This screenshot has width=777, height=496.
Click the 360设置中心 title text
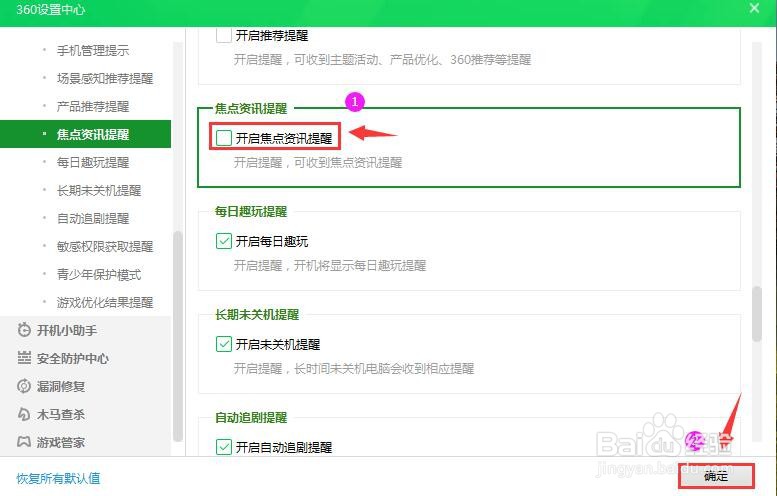click(x=51, y=9)
